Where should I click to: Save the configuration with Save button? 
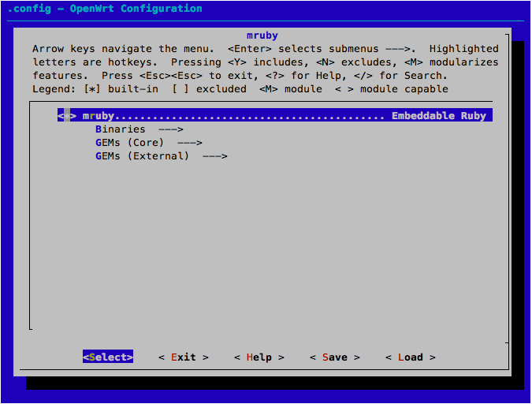335,357
